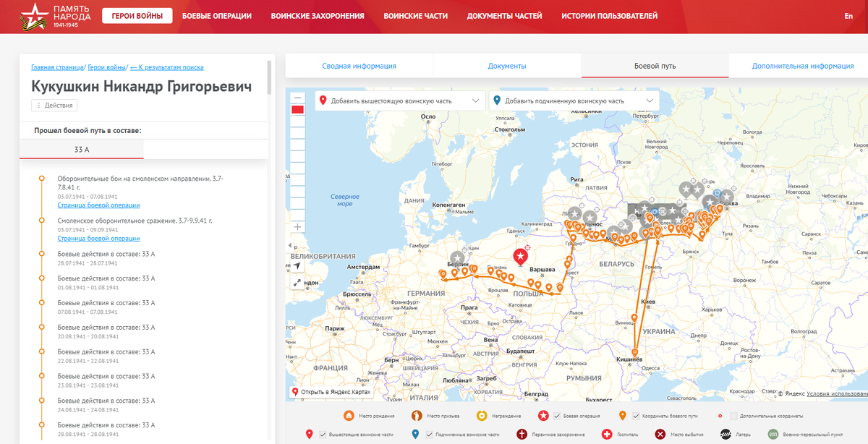Click the Память народа logo
This screenshot has height=444, width=868.
(55, 16)
